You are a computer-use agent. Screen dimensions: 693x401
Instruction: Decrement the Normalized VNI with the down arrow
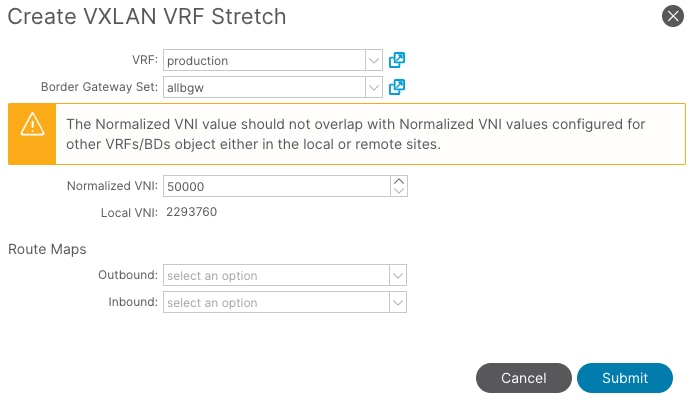[x=399, y=191]
